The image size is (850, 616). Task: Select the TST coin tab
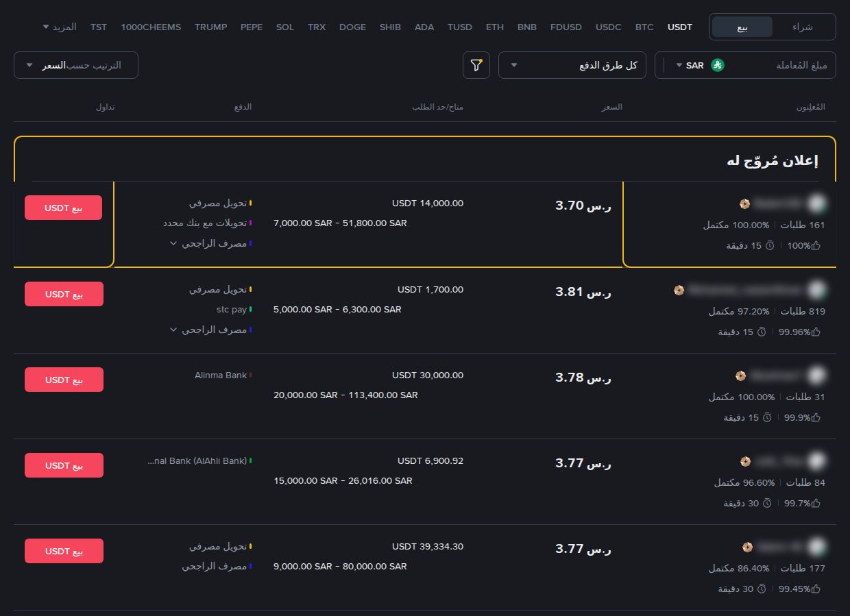coord(99,27)
